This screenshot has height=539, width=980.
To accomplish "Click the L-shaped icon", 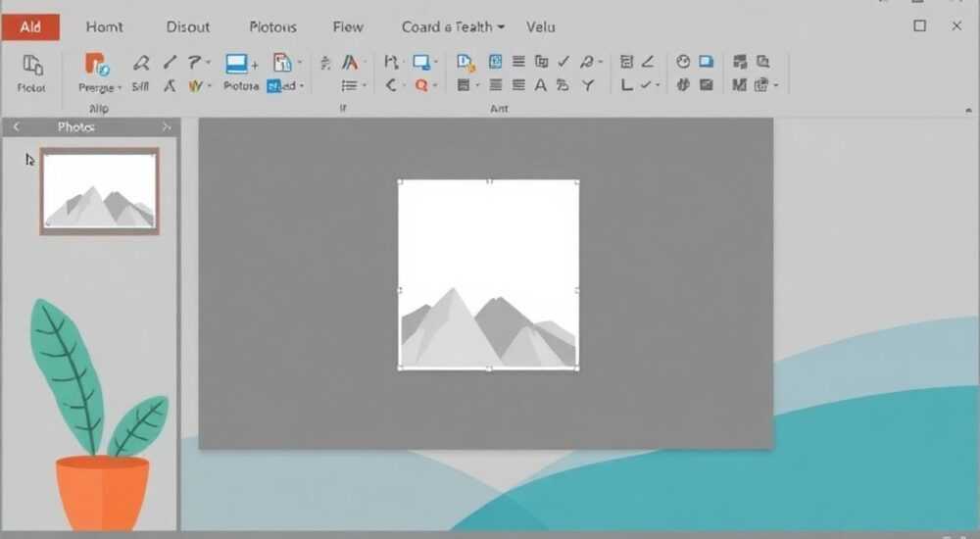I will (627, 84).
